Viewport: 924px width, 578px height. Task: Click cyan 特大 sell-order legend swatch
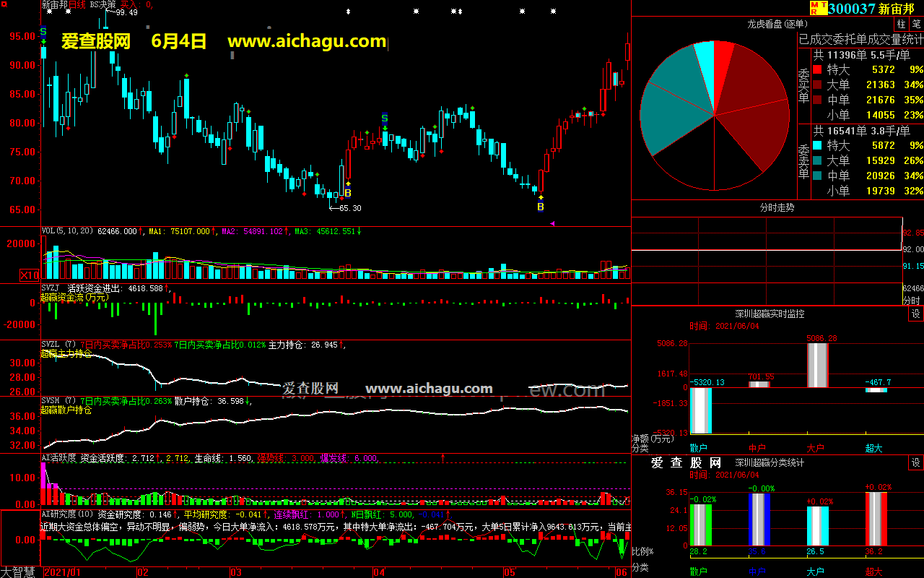coord(817,145)
